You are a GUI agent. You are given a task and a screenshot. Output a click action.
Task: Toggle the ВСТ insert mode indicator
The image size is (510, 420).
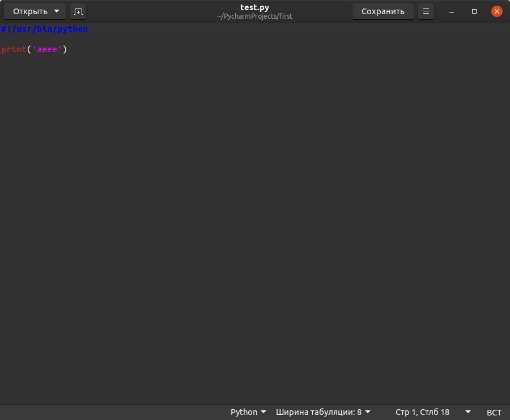point(494,412)
